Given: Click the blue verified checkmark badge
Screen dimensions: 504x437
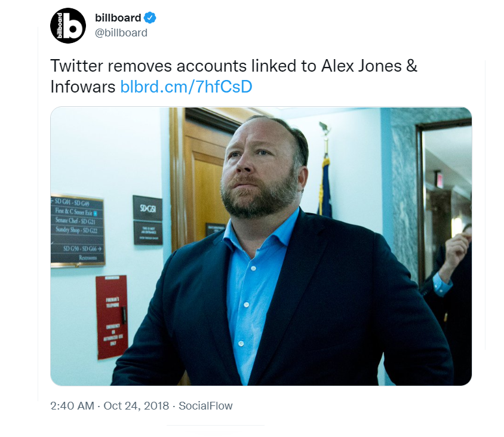Looking at the screenshot, I should (149, 18).
